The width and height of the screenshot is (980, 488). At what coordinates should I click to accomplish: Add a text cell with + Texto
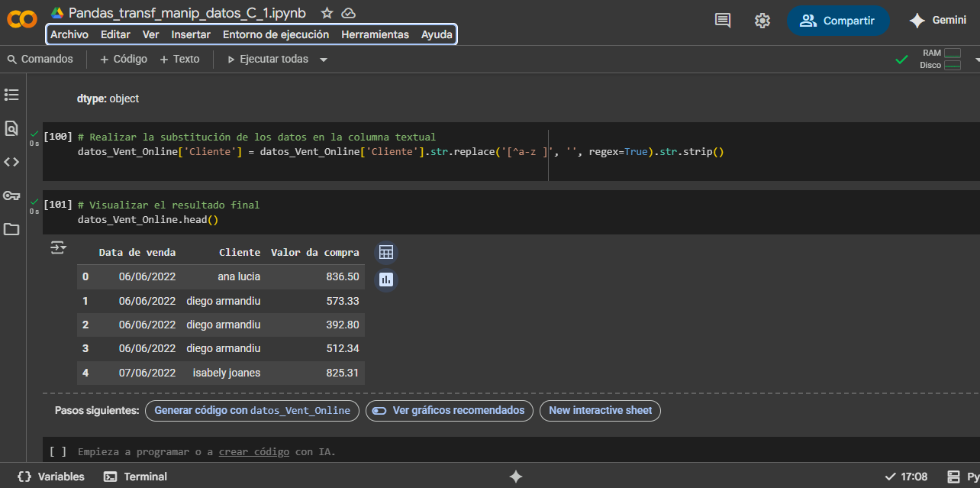[179, 59]
